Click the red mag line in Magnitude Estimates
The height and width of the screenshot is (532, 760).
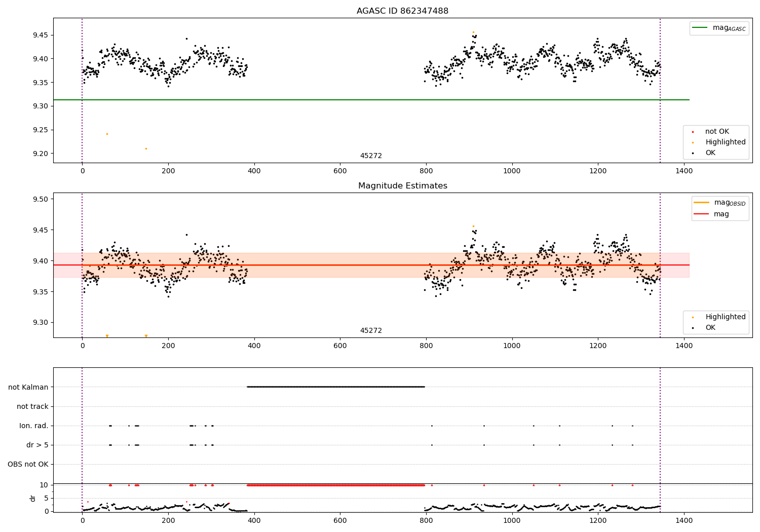point(371,265)
